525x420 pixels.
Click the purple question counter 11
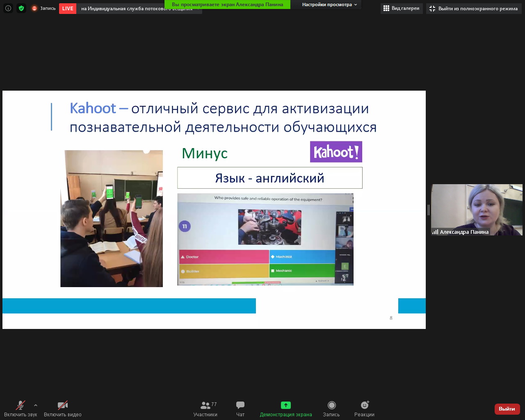tap(185, 226)
